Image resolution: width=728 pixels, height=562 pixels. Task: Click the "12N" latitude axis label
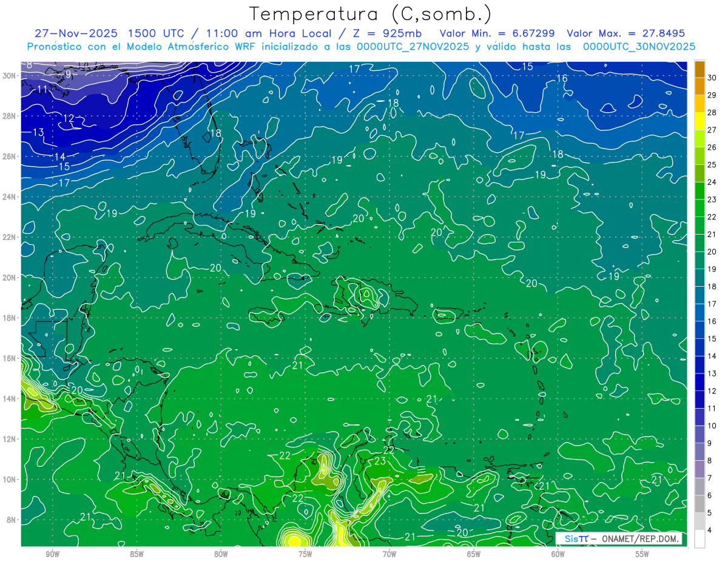click(x=9, y=439)
